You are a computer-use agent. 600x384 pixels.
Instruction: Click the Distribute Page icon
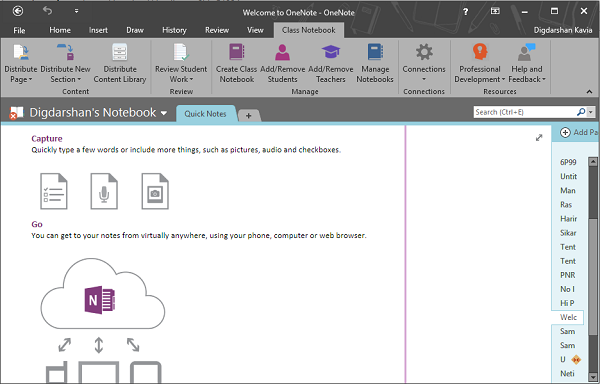pos(21,52)
